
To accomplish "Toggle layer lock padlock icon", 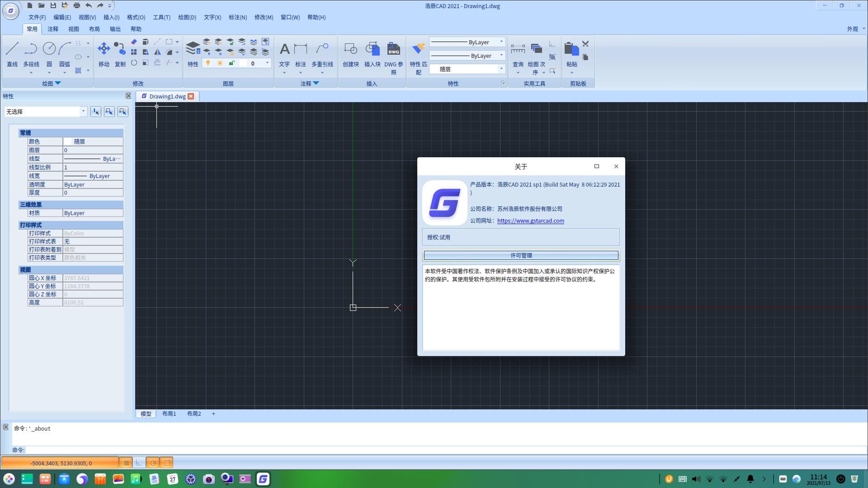I will pos(231,63).
